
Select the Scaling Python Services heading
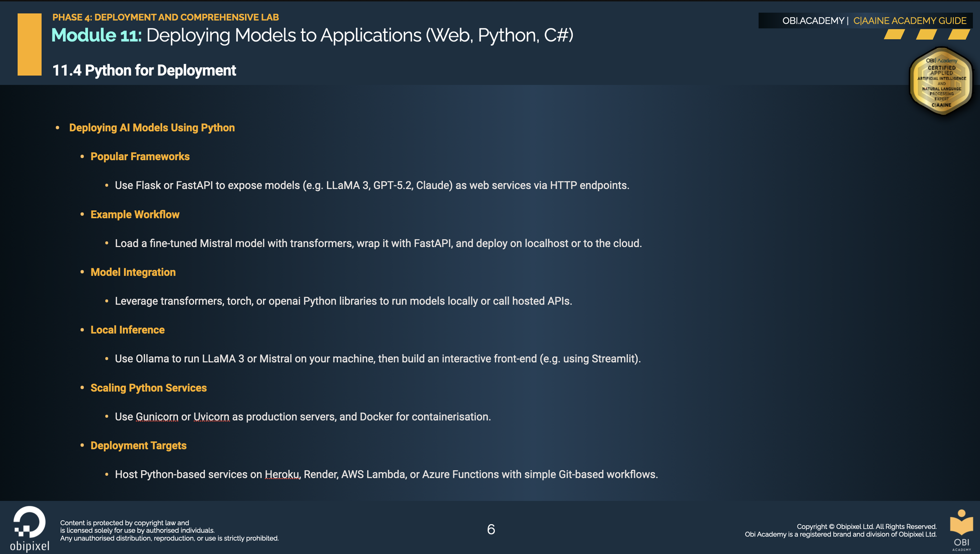149,388
